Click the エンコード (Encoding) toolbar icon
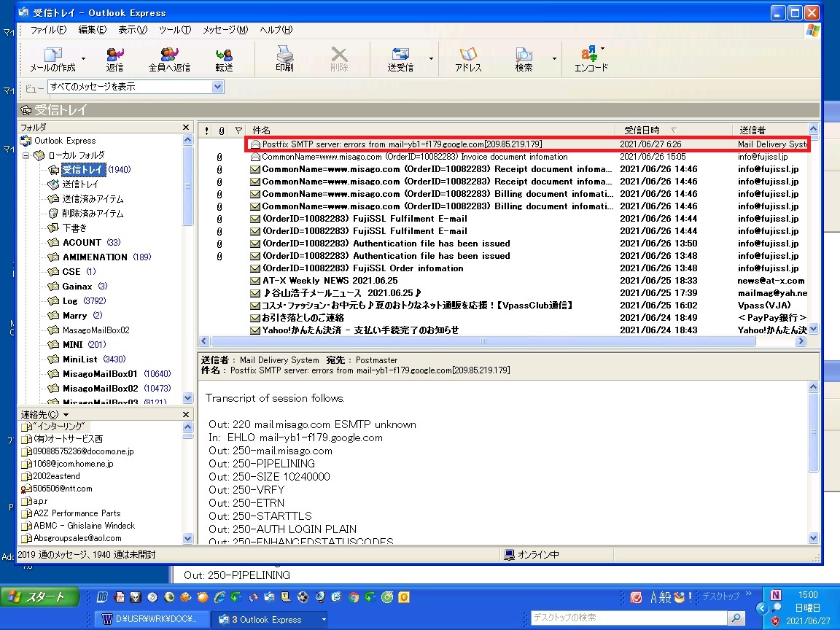The height and width of the screenshot is (630, 840). [x=591, y=59]
